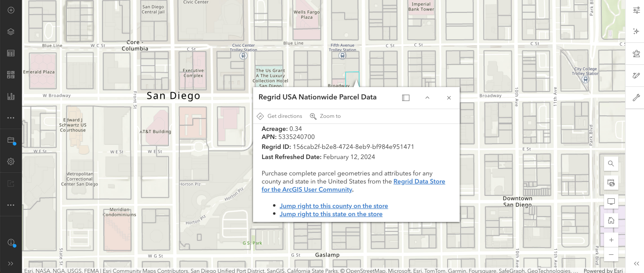
Task: Click the Get directions button
Action: point(279,116)
